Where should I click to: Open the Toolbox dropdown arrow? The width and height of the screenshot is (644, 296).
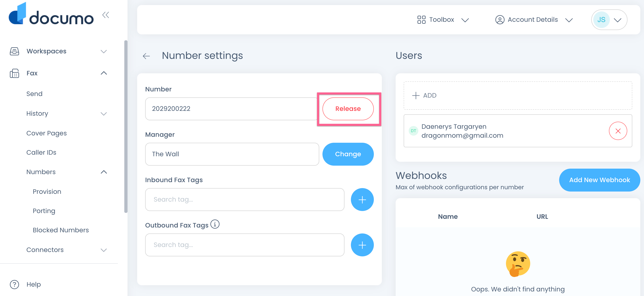click(465, 20)
